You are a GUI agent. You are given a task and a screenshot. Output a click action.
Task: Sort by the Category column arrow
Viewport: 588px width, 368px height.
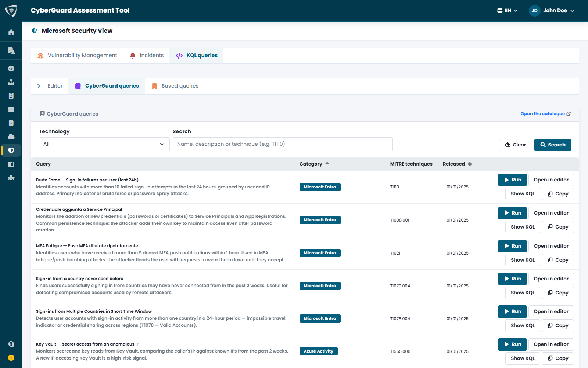pyautogui.click(x=327, y=163)
